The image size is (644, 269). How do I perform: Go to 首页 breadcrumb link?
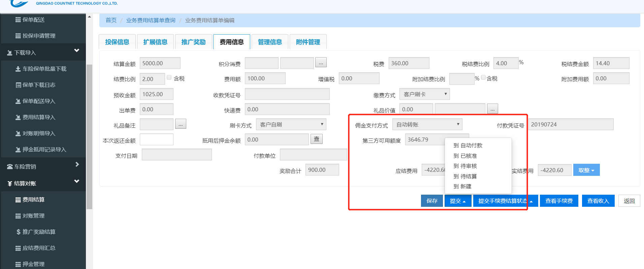pyautogui.click(x=111, y=20)
